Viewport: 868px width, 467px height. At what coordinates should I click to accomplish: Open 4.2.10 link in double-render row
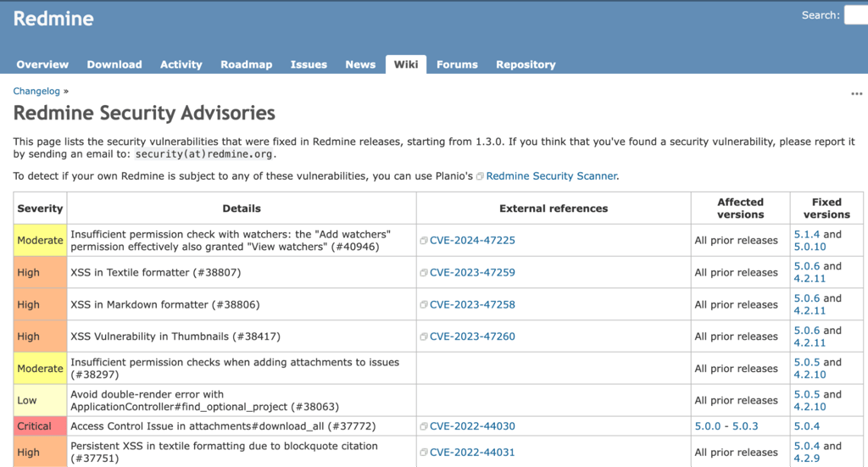pos(810,407)
